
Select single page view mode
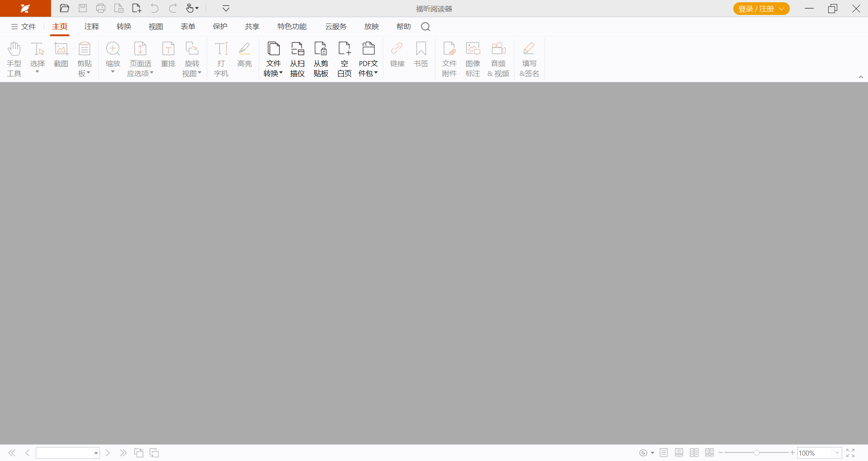[x=664, y=453]
